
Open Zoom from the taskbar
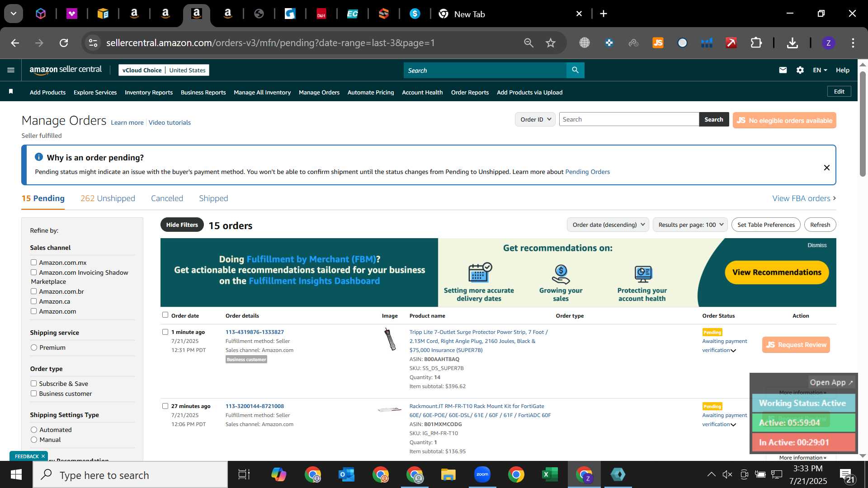[482, 474]
